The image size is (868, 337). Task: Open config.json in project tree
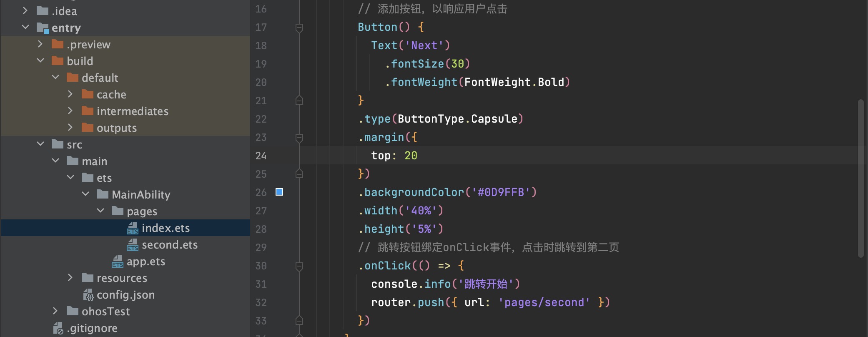click(125, 294)
